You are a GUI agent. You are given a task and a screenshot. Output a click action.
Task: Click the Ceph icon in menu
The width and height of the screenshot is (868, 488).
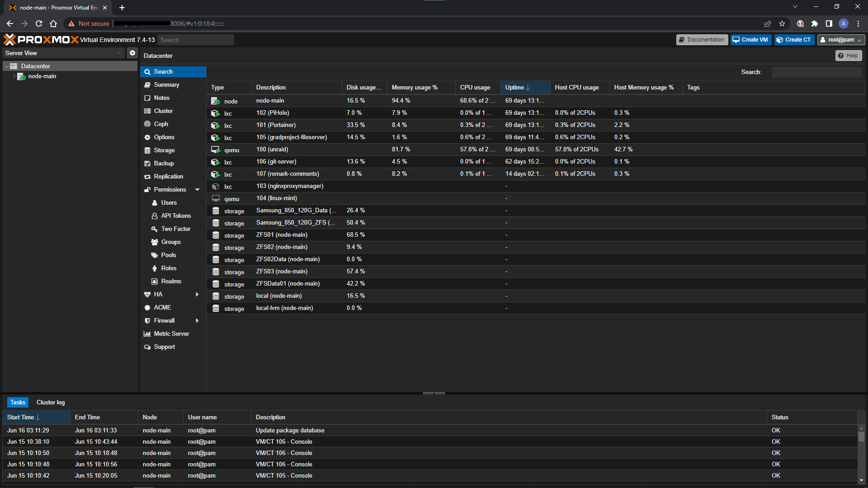147,124
